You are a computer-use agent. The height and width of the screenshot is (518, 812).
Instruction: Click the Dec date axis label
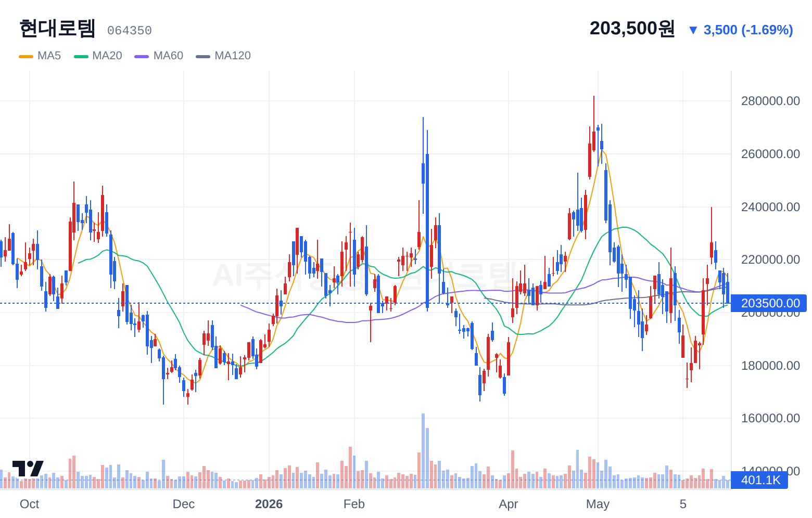[184, 504]
